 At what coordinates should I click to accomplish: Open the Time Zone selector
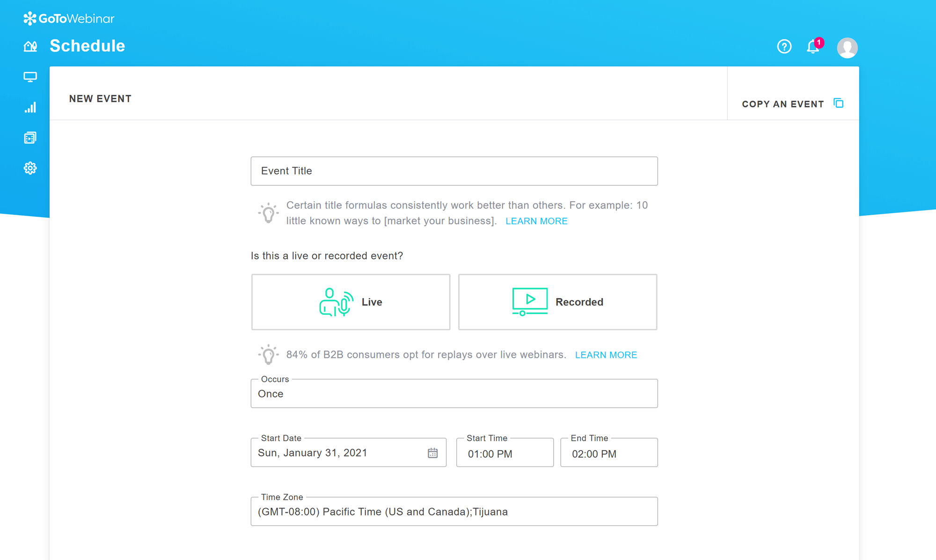tap(453, 511)
